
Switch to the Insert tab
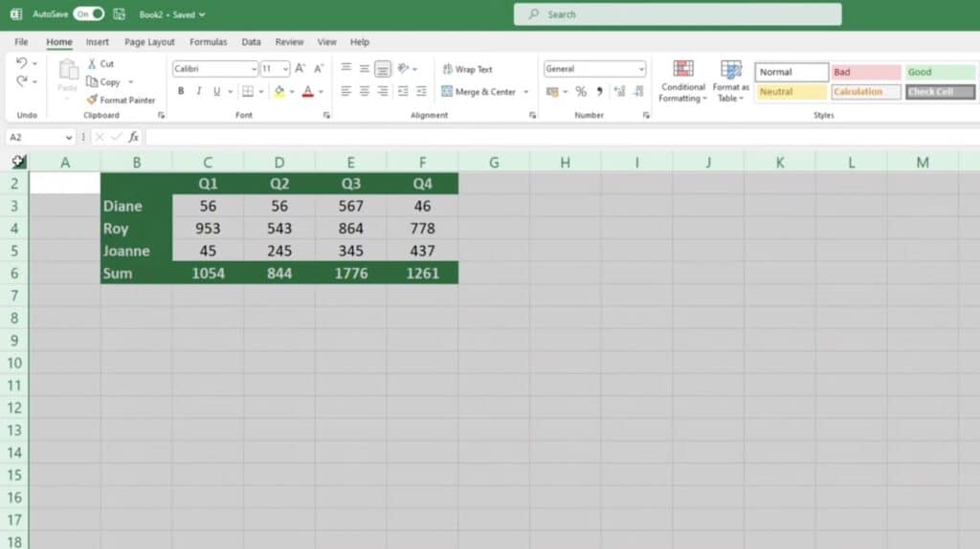97,42
